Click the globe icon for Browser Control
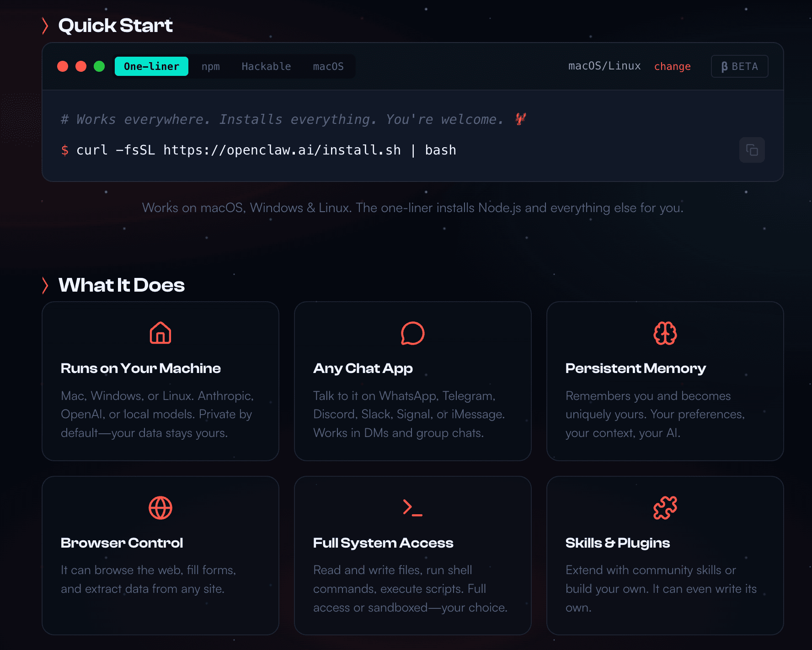The image size is (812, 650). tap(160, 508)
